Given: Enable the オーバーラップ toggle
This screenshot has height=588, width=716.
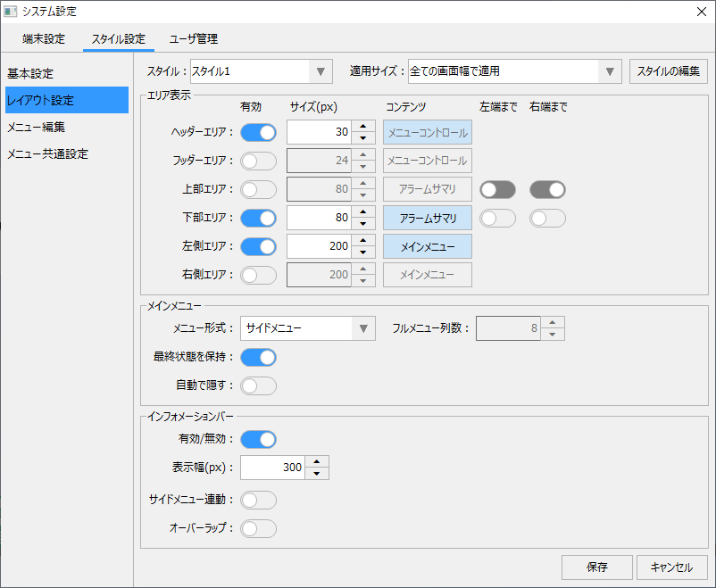Looking at the screenshot, I should pos(258,529).
